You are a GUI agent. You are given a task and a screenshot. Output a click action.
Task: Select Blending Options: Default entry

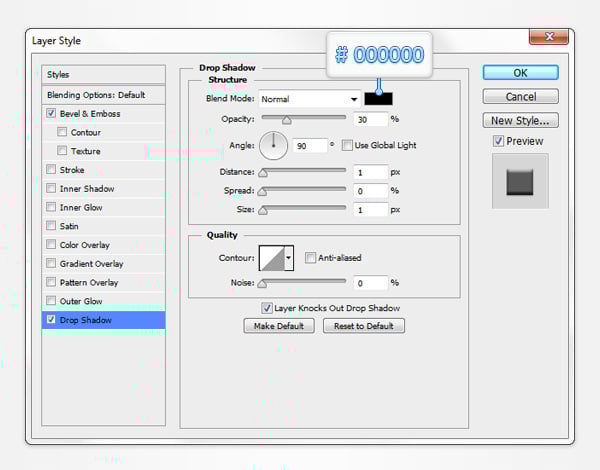tap(96, 94)
